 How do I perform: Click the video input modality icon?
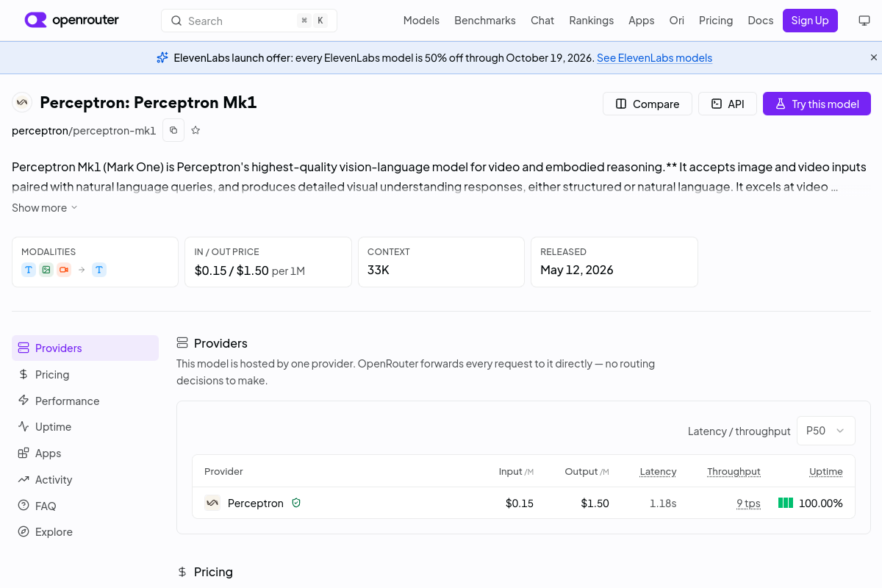coord(64,270)
